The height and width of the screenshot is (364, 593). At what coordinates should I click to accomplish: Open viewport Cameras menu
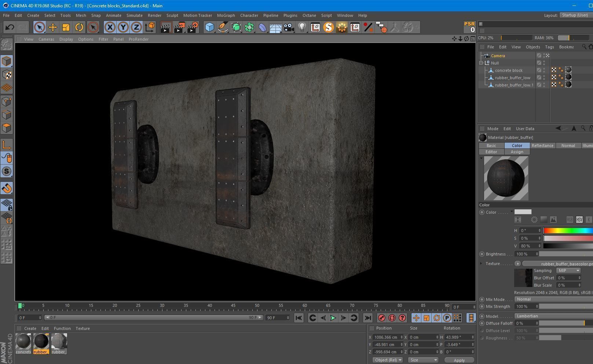(x=46, y=39)
